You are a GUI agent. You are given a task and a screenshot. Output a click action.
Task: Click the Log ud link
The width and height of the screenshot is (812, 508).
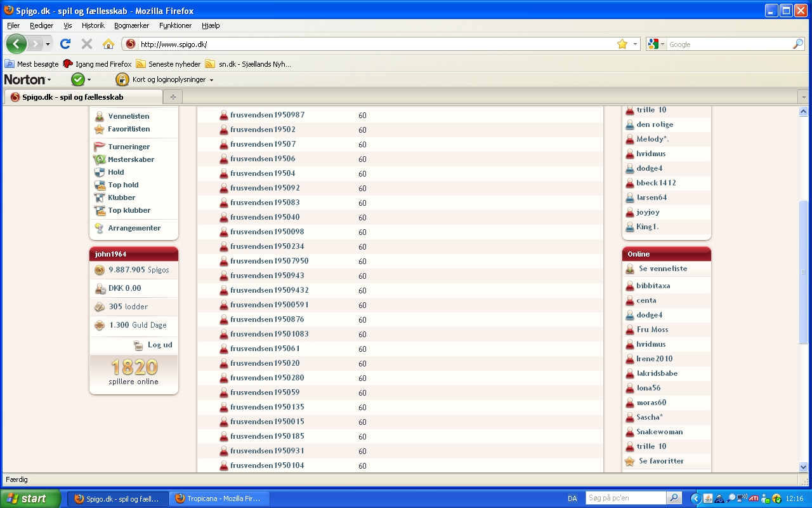(x=159, y=345)
